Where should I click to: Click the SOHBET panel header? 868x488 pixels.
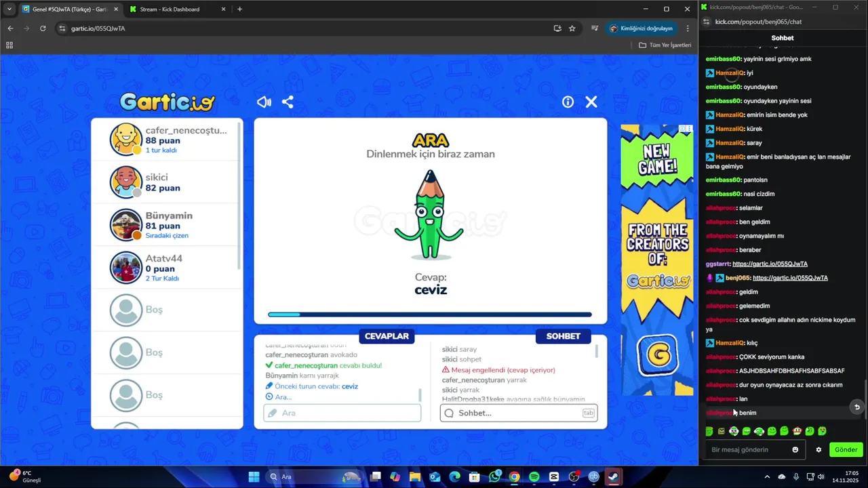563,336
